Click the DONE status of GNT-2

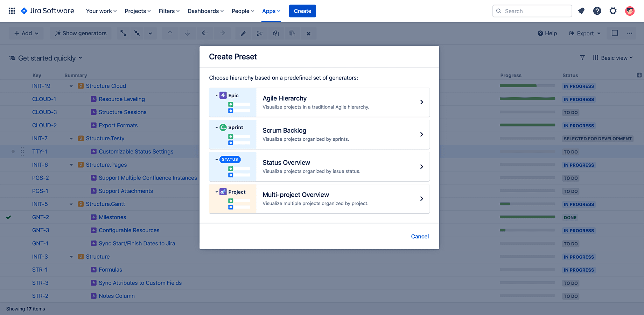pos(570,217)
